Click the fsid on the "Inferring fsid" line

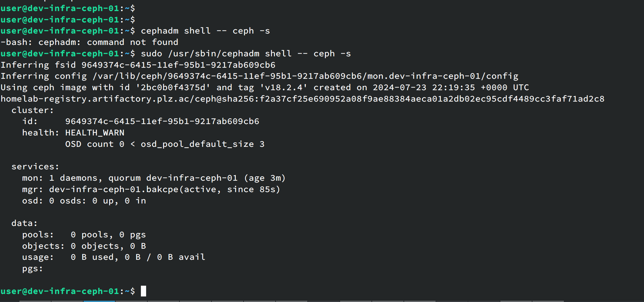coord(178,65)
